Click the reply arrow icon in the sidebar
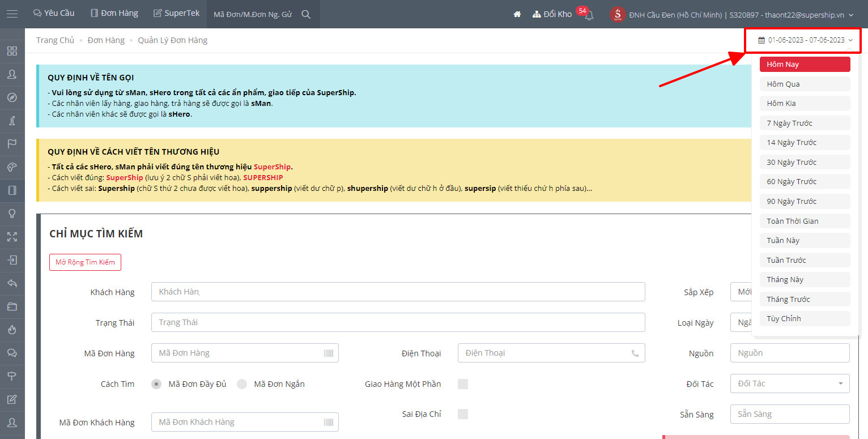 (x=12, y=283)
